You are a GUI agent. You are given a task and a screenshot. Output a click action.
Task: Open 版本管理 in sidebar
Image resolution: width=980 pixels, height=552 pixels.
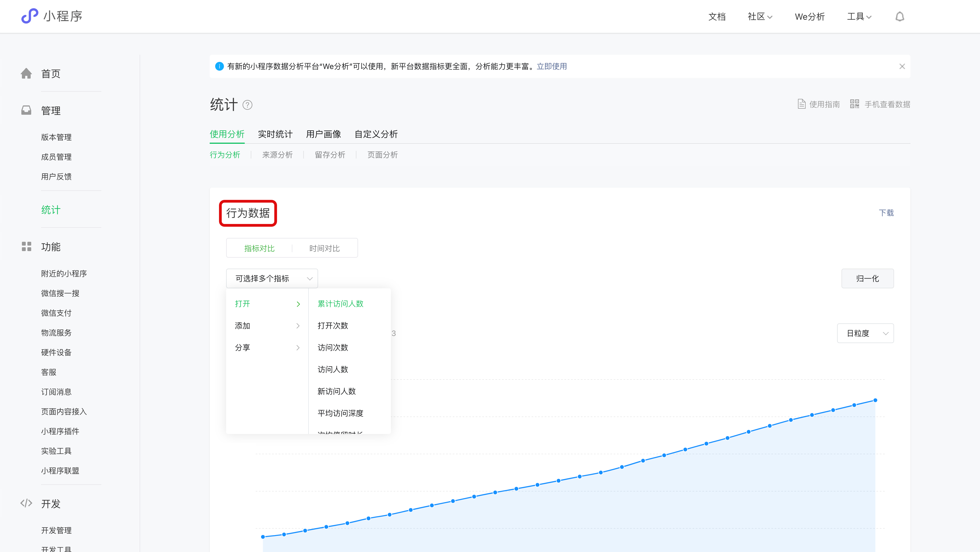(x=56, y=137)
